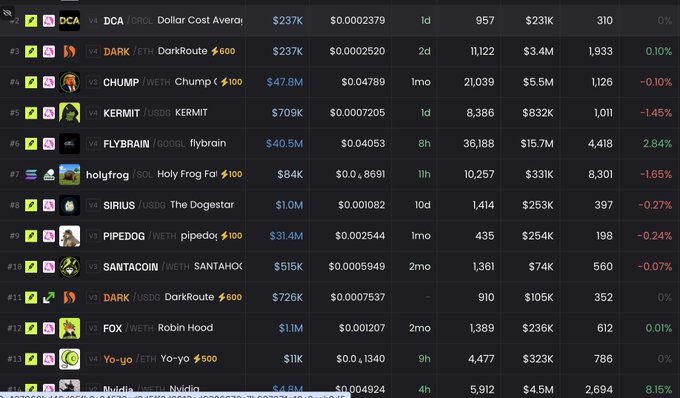Click the pink Uniswap icon in KERMIT row
Image resolution: width=680 pixels, height=398 pixels.
[49, 113]
